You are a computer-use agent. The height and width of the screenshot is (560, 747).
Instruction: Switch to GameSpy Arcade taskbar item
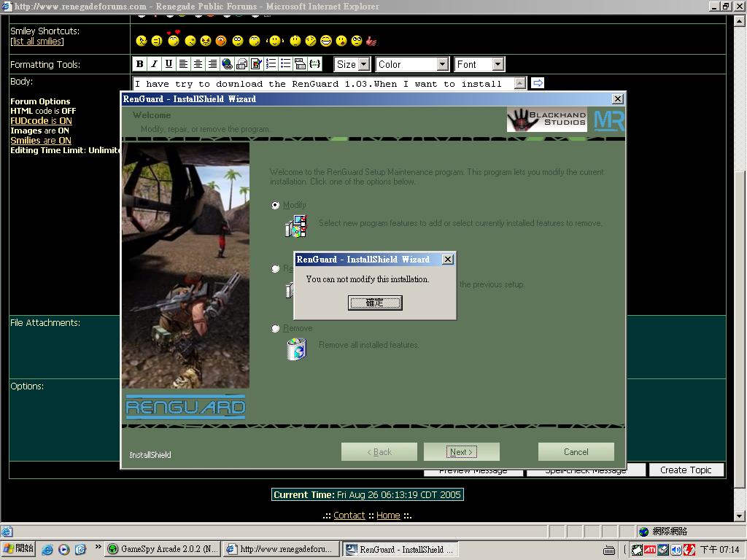[161, 549]
